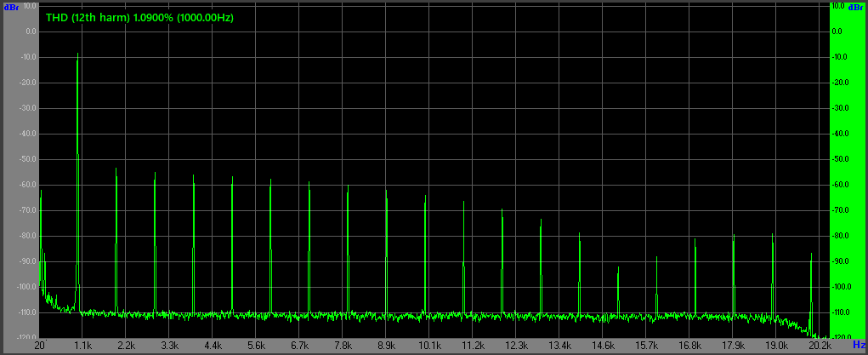Click the 5.6k frequency axis label
The height and width of the screenshot is (355, 868).
(x=256, y=346)
